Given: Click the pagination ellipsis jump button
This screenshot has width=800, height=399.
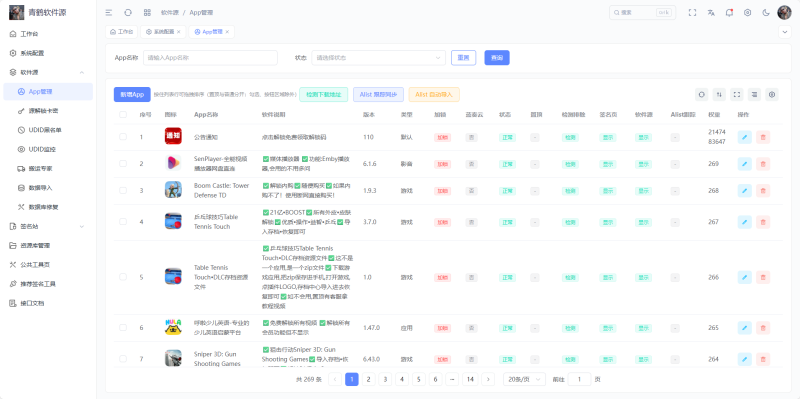Looking at the screenshot, I should (x=452, y=379).
